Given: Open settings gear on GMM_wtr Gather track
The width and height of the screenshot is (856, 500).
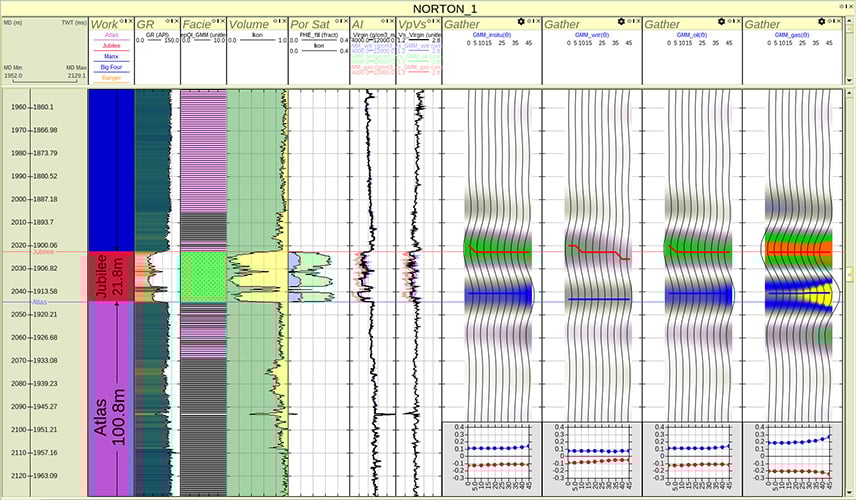Looking at the screenshot, I should [622, 21].
